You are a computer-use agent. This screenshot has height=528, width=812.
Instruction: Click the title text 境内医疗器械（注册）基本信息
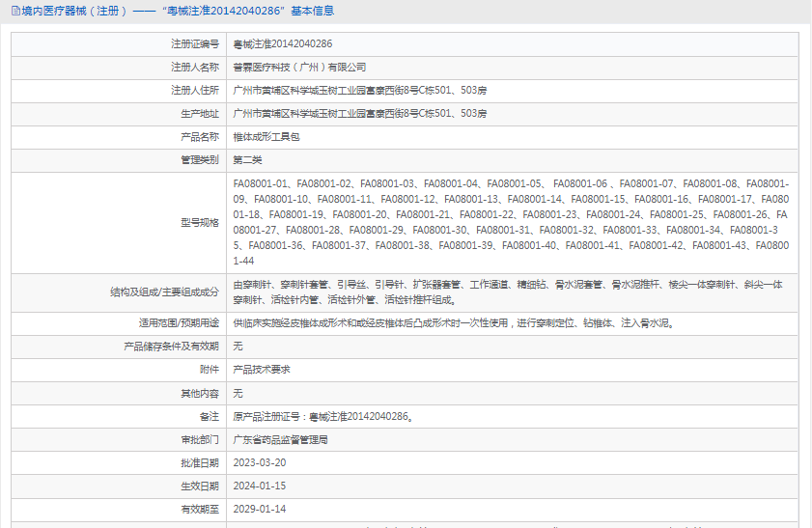179,11
